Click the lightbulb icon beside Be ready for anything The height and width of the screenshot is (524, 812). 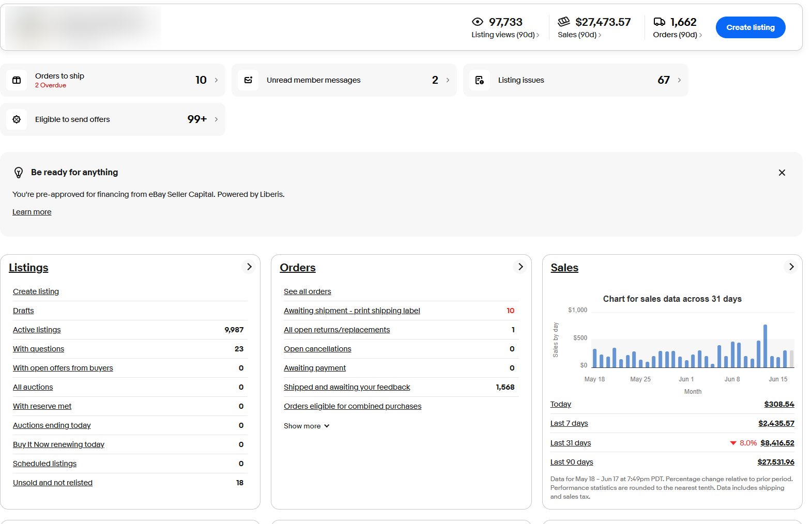tap(19, 173)
